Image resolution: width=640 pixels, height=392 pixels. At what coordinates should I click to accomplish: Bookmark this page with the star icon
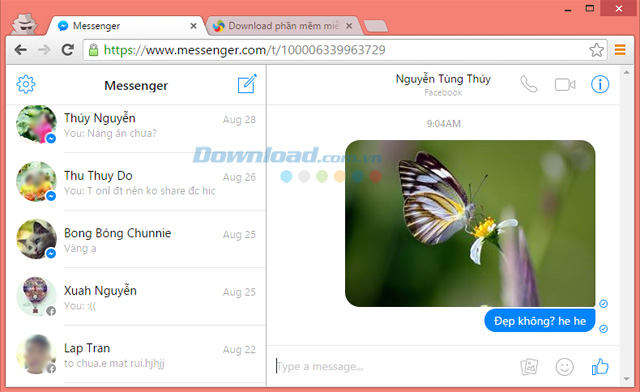click(x=596, y=50)
